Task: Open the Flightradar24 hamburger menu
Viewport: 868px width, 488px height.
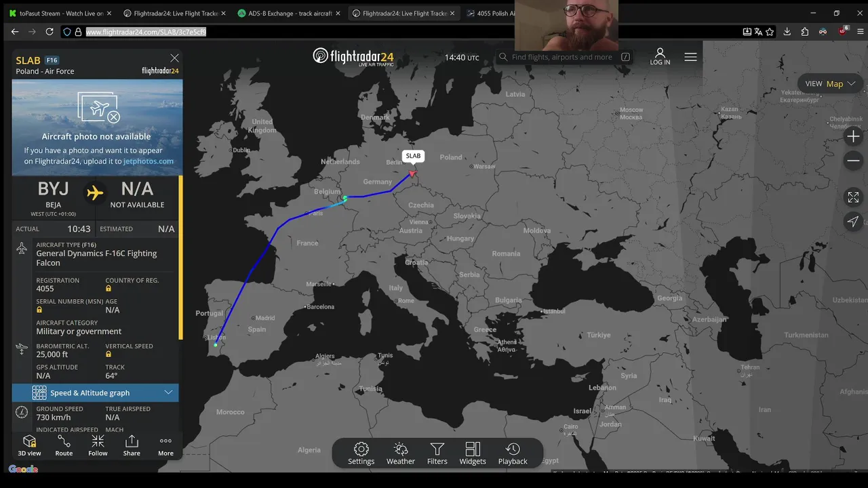Action: 690,57
